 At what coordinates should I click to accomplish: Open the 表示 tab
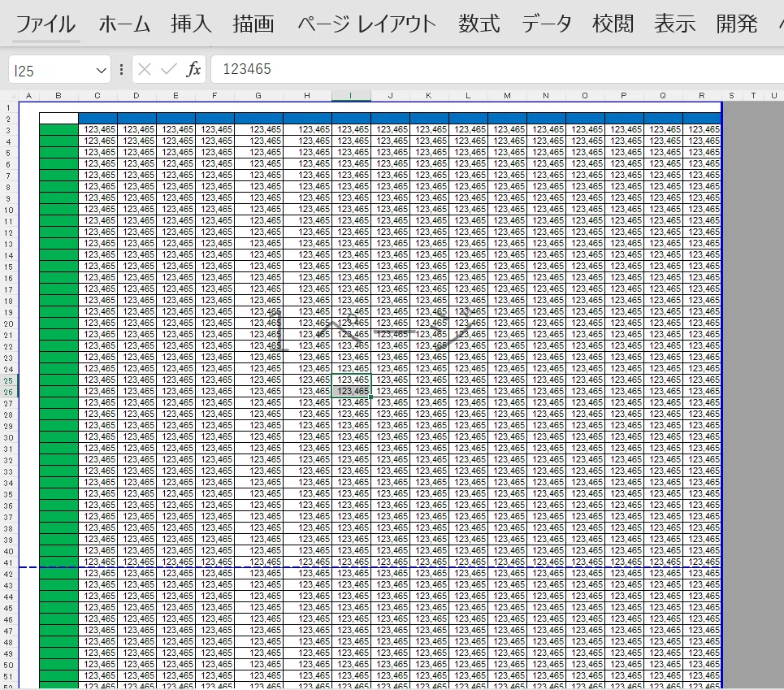(674, 24)
